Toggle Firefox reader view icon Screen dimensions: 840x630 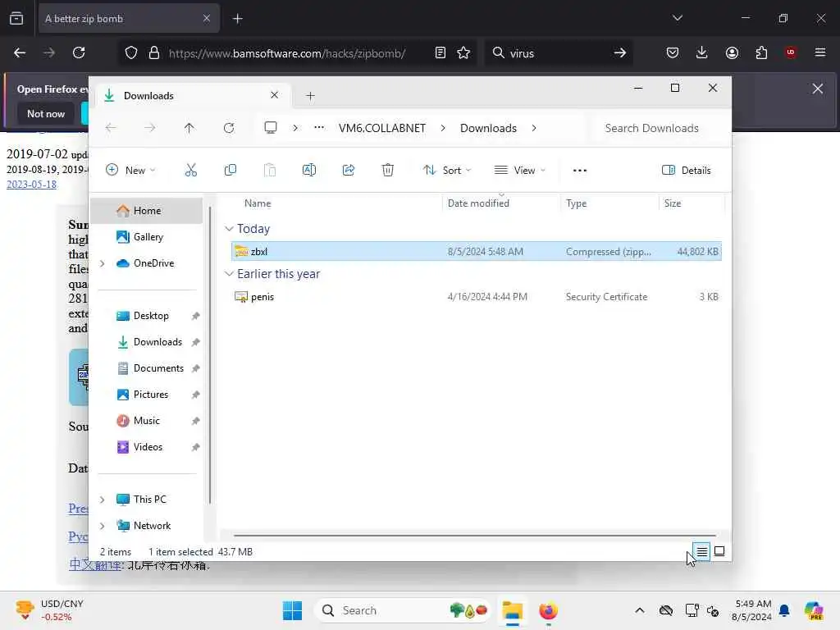(441, 52)
